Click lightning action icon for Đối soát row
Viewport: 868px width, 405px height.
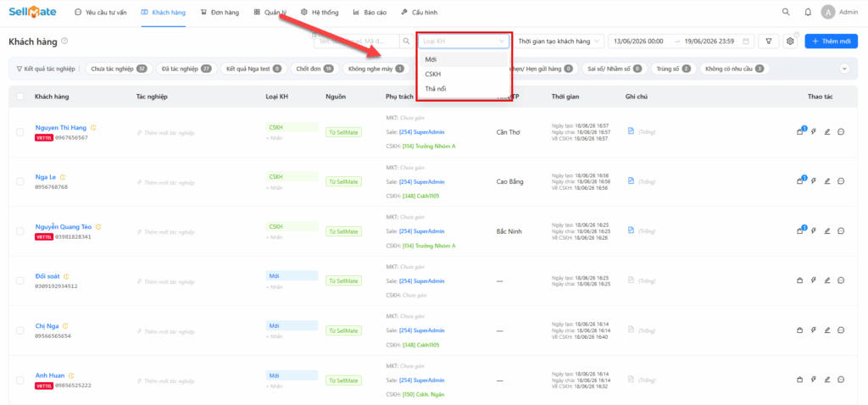[813, 280]
